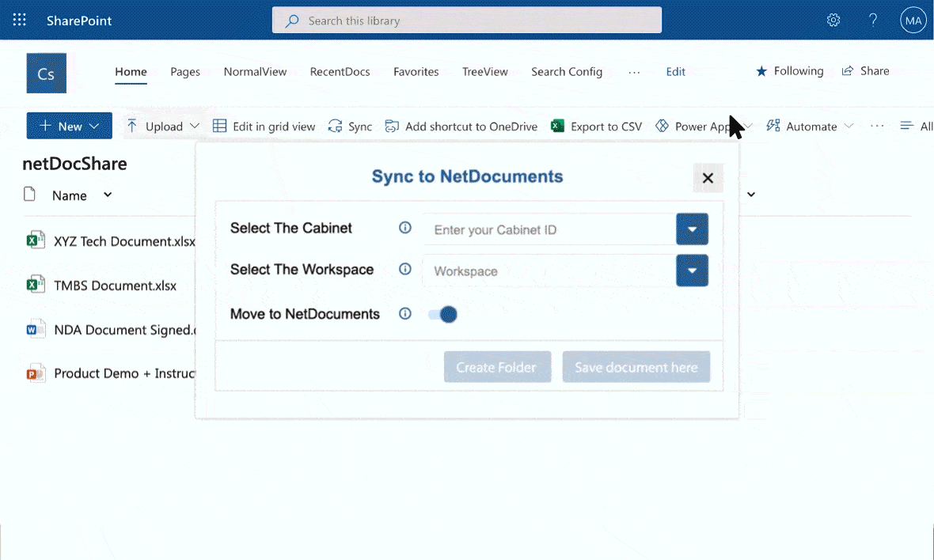Open the Upload dropdown
Viewport: 934px width, 560px height.
[162, 127]
